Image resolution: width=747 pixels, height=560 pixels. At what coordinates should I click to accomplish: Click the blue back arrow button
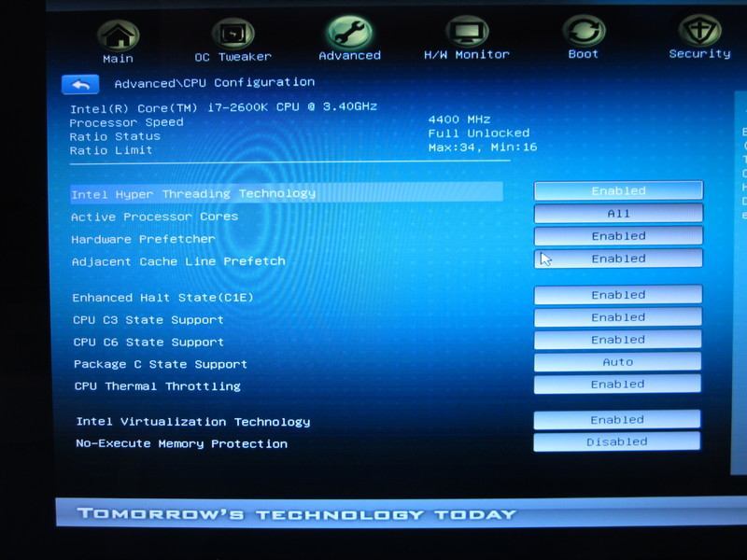click(80, 85)
